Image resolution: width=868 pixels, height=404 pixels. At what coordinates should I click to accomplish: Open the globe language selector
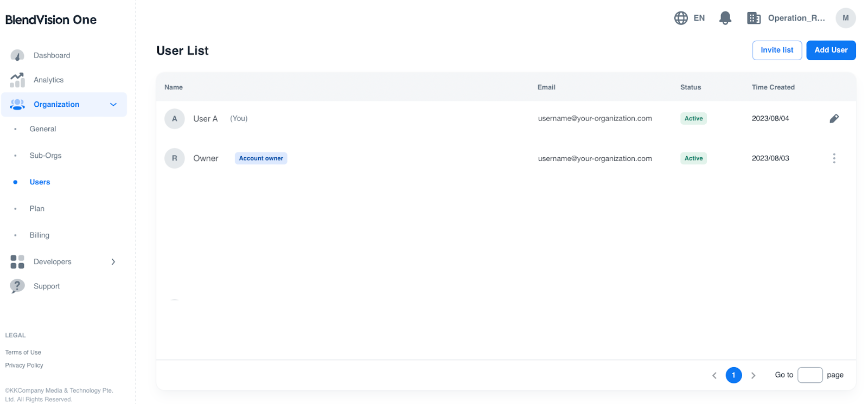(x=681, y=18)
